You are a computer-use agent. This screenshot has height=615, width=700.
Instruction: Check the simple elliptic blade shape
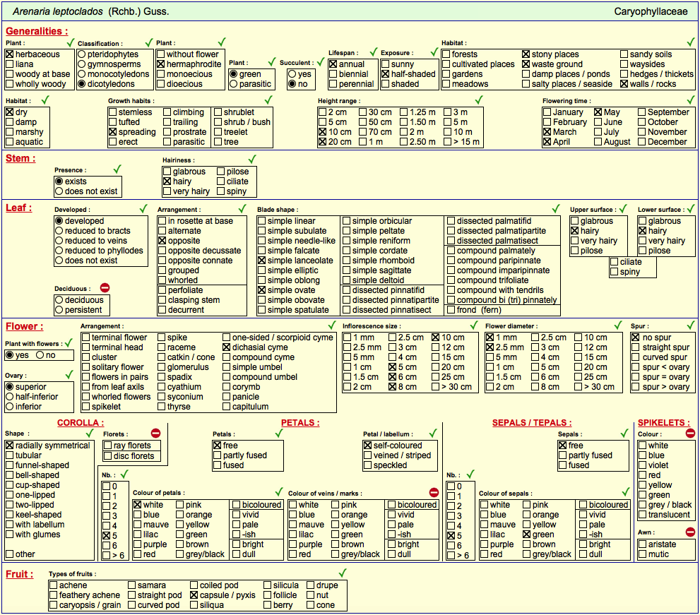pos(261,270)
